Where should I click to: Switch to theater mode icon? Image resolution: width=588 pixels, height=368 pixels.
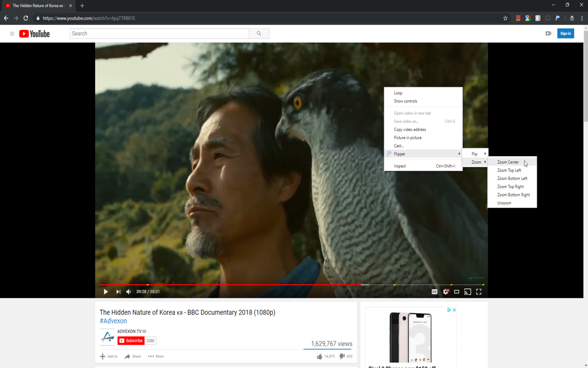click(x=457, y=292)
